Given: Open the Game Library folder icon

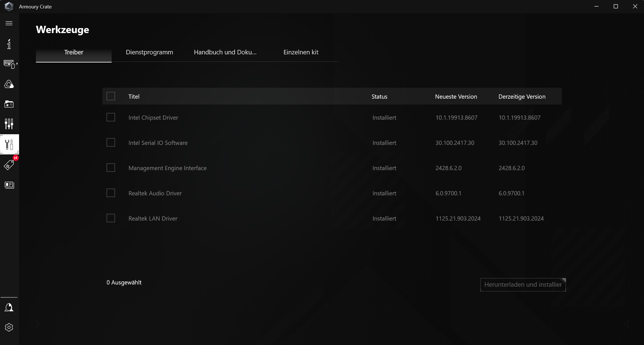Looking at the screenshot, I should point(9,104).
